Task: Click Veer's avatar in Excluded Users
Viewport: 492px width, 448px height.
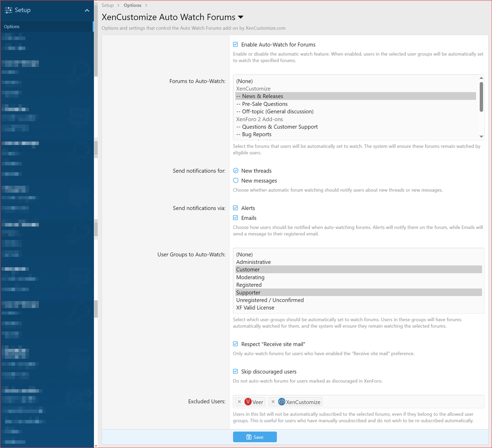Action: click(247, 401)
